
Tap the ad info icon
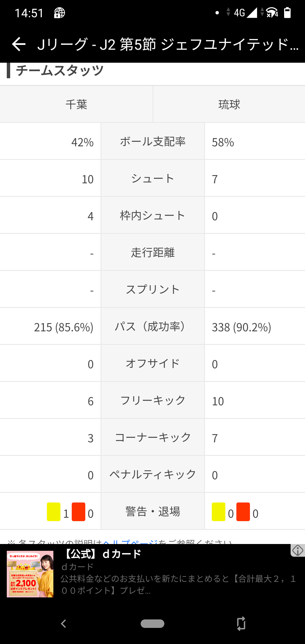coord(297,550)
